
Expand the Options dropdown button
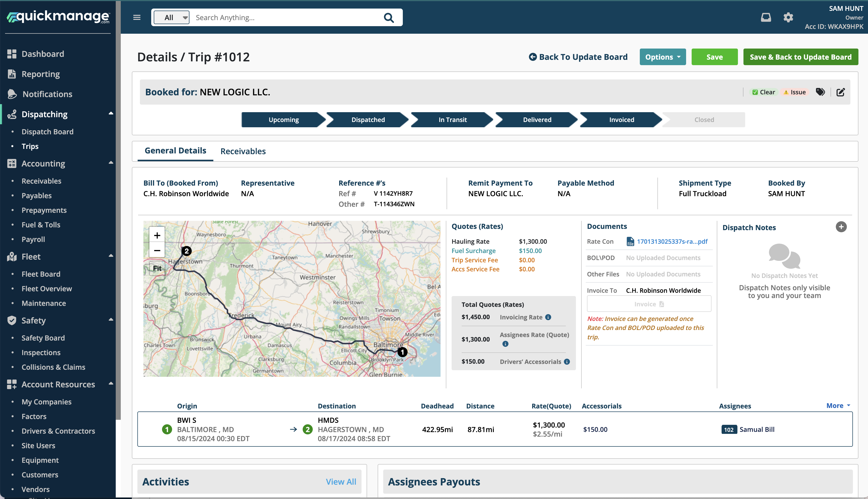tap(662, 57)
